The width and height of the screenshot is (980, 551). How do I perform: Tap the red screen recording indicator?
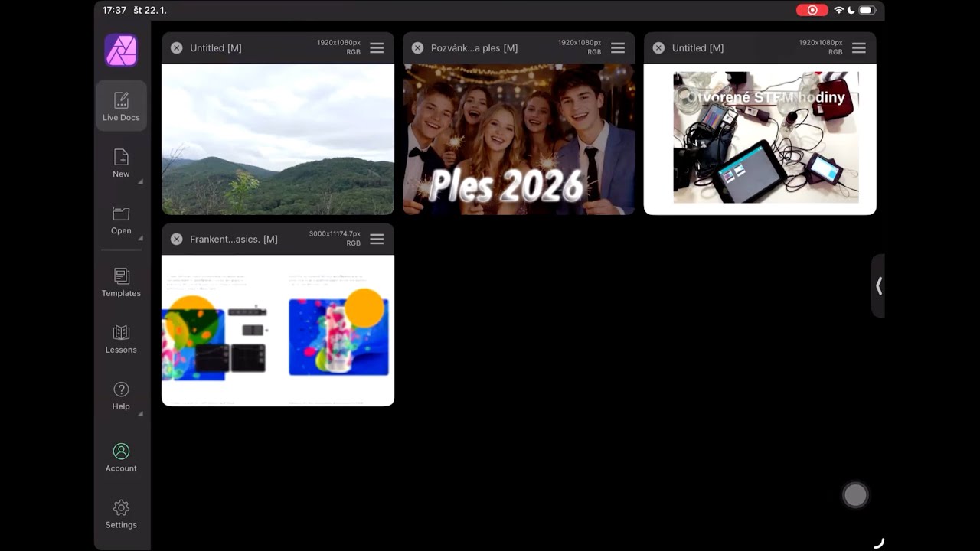[812, 10]
